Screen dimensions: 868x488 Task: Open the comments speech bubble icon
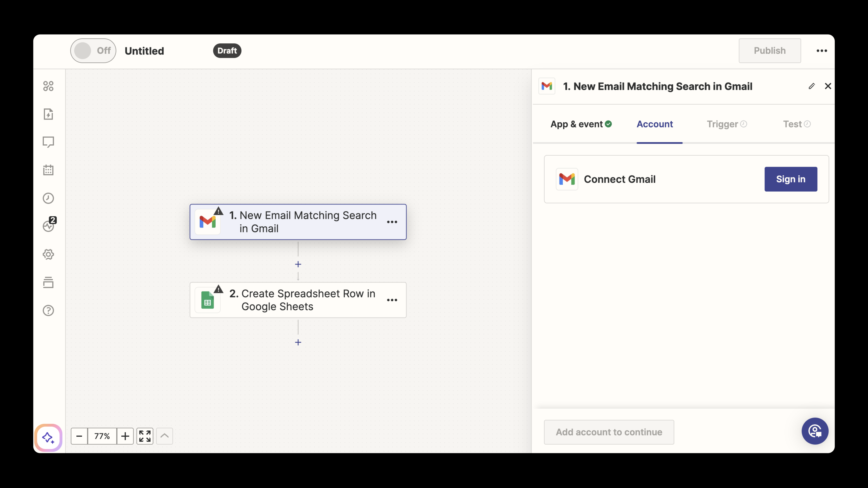pyautogui.click(x=48, y=142)
